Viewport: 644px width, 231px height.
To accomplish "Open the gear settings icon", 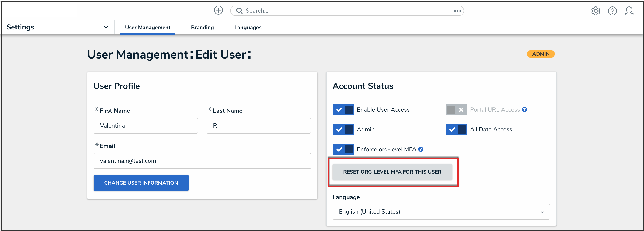I will click(595, 11).
